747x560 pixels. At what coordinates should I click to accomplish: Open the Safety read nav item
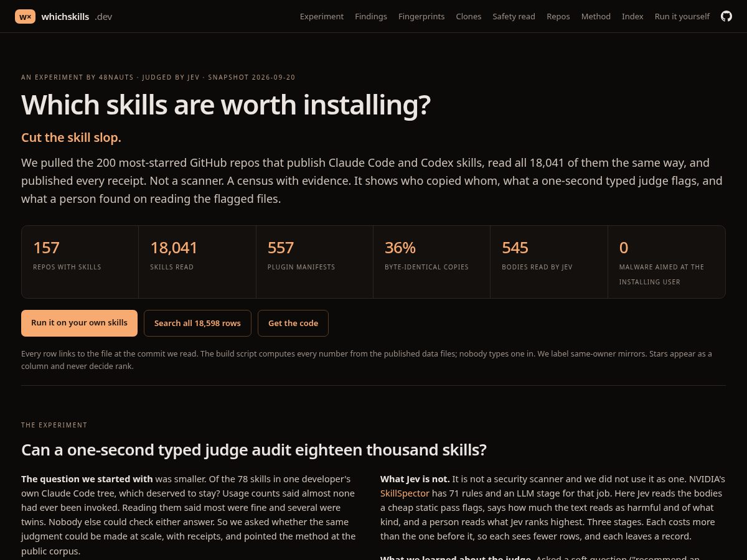(x=514, y=17)
